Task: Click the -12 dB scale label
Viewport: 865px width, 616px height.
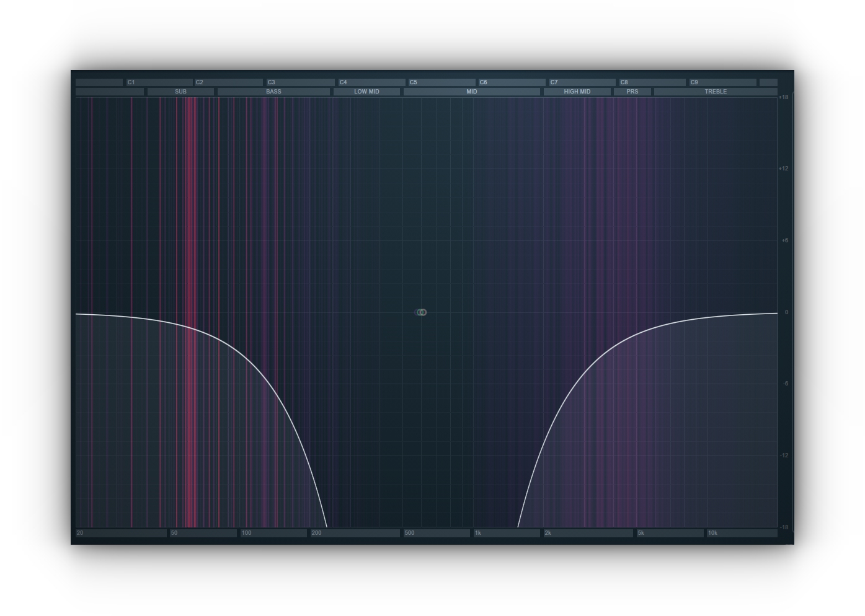Action: pyautogui.click(x=784, y=455)
